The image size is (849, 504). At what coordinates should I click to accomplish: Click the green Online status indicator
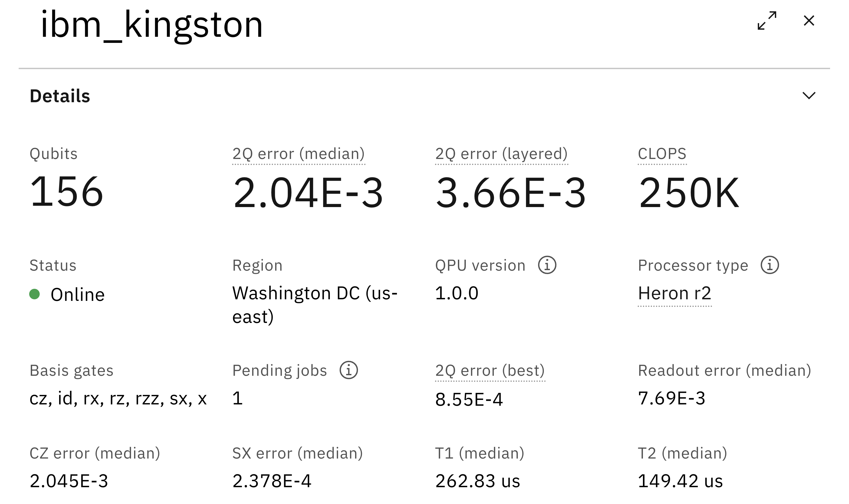(35, 294)
